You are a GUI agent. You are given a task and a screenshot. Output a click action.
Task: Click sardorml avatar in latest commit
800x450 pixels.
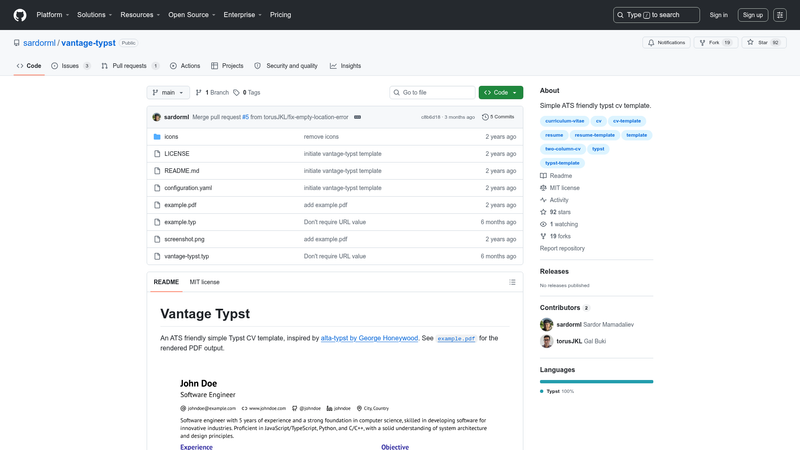(x=157, y=117)
